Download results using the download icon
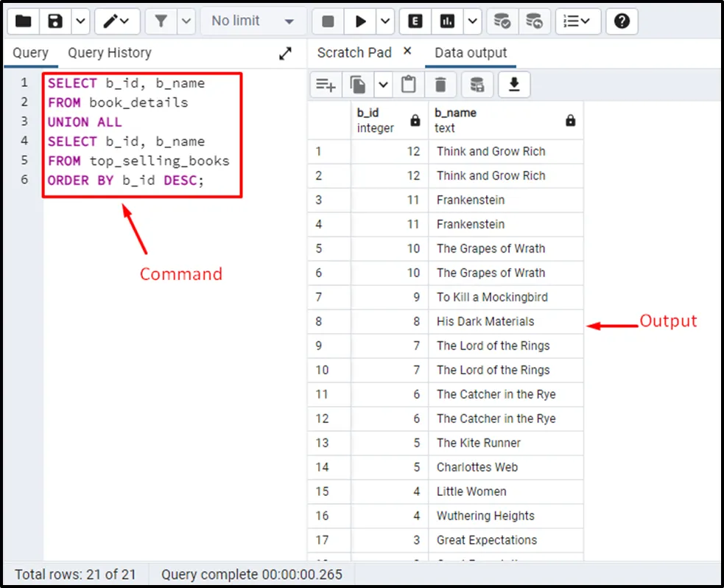724x588 pixels. point(514,85)
